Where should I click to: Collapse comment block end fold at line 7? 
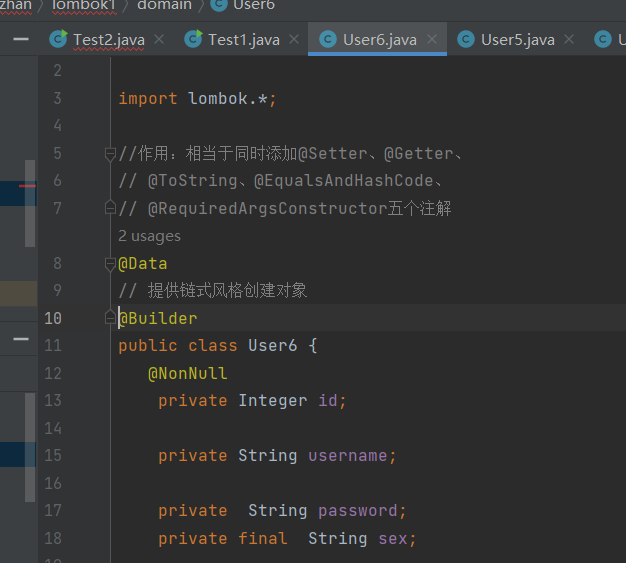(110, 208)
